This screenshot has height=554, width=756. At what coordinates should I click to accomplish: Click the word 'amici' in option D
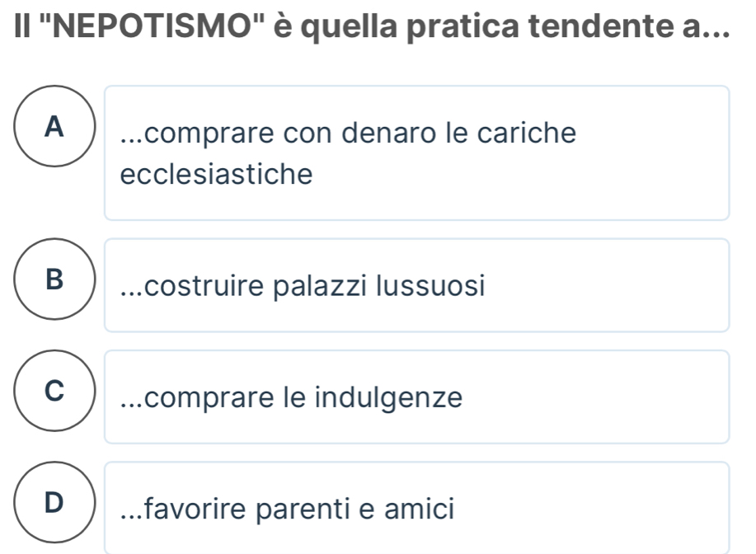point(419,509)
